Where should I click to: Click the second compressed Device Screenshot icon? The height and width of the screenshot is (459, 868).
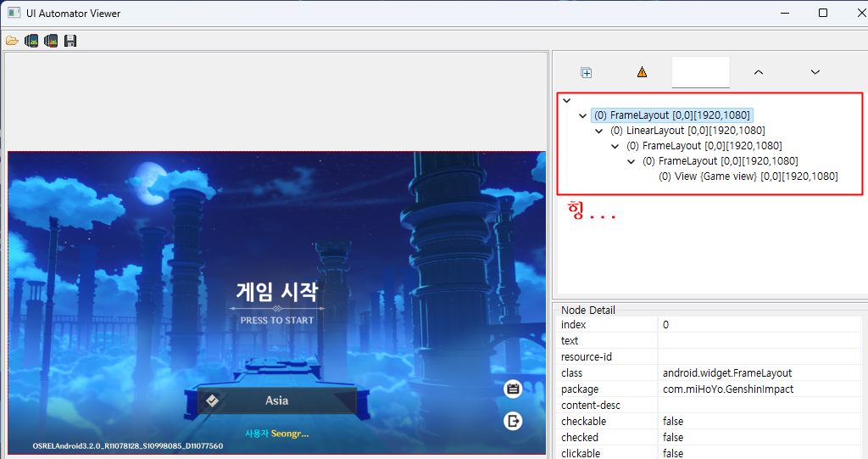pyautogui.click(x=51, y=41)
